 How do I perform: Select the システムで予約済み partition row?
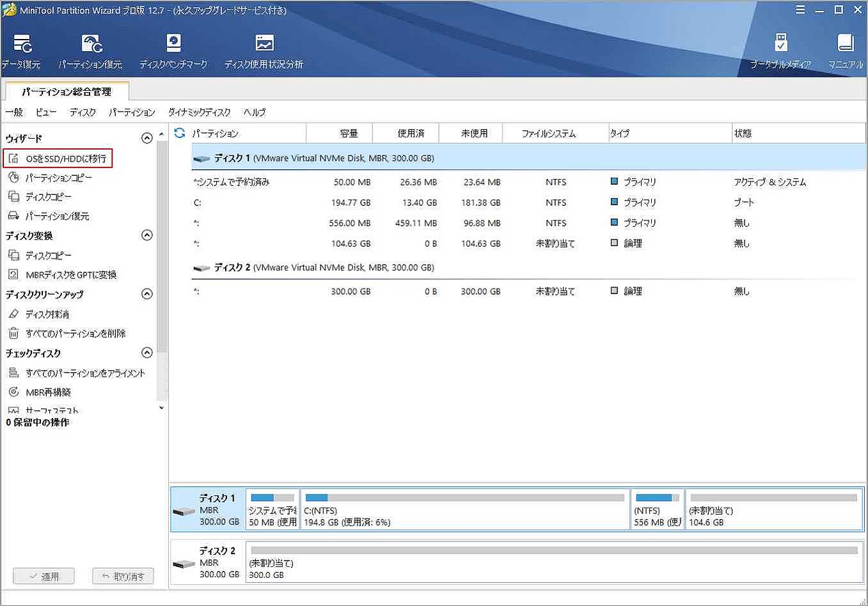tap(528, 182)
